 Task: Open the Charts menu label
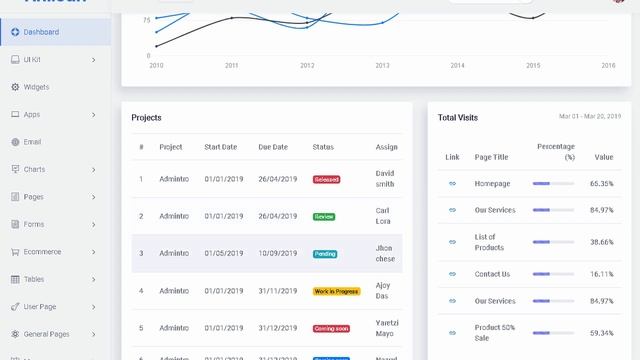pos(34,169)
